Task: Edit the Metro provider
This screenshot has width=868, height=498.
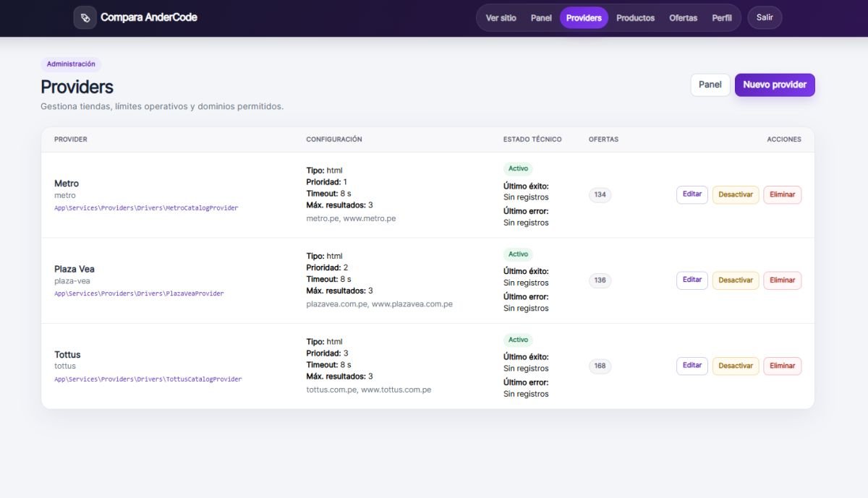Action: 692,194
